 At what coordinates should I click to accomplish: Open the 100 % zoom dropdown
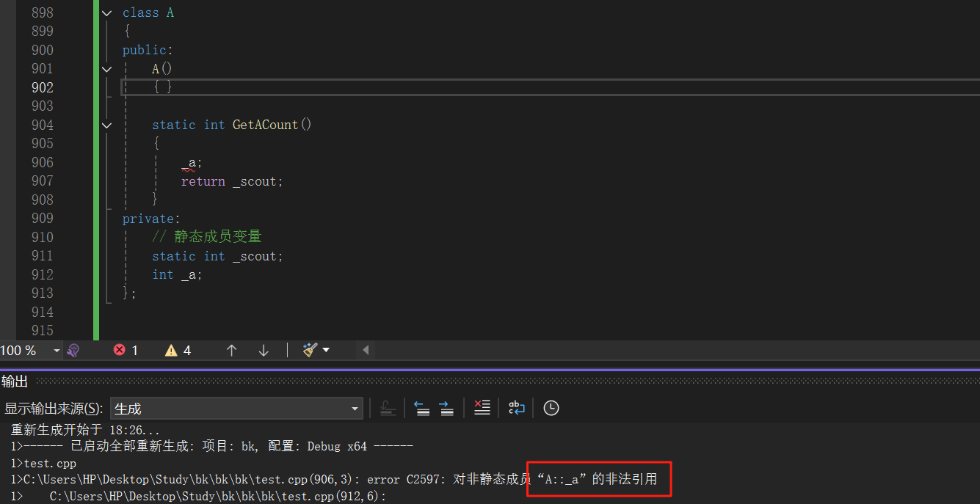point(57,351)
